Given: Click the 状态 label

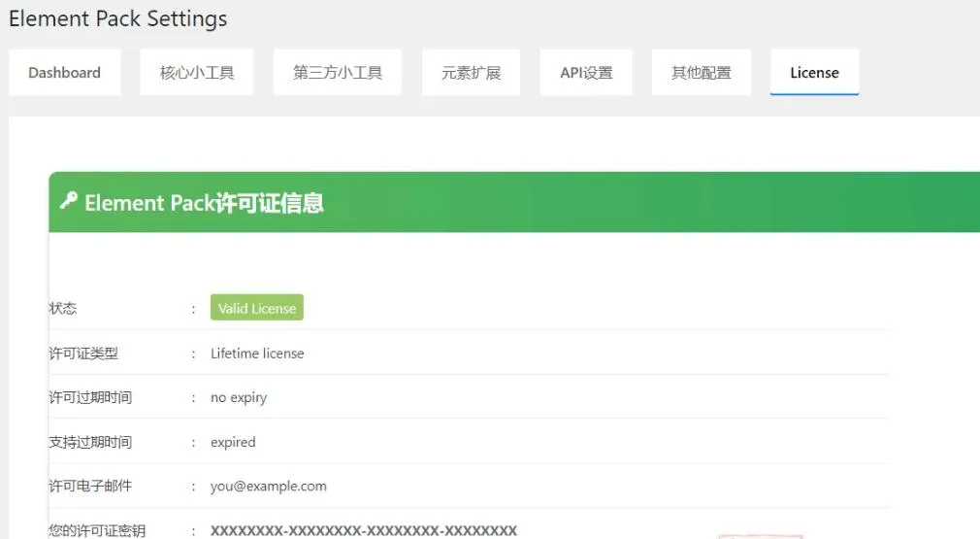Looking at the screenshot, I should (62, 308).
